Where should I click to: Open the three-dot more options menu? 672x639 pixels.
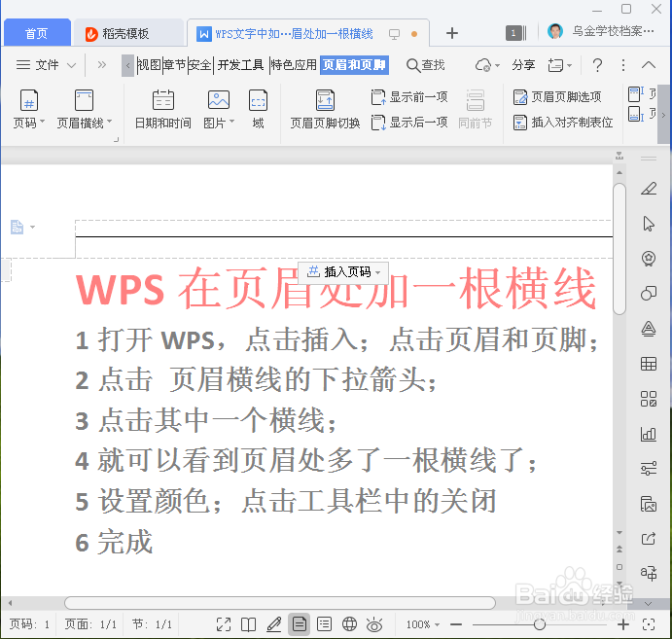click(623, 65)
